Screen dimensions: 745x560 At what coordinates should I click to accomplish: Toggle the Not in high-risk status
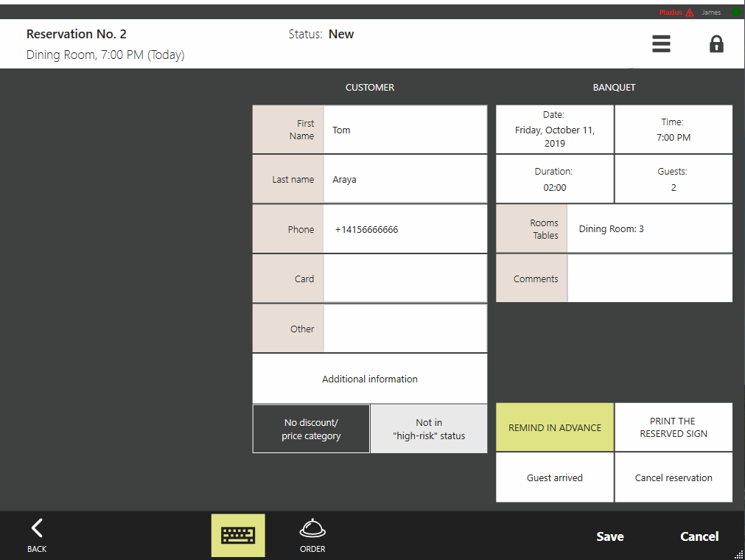click(x=429, y=429)
